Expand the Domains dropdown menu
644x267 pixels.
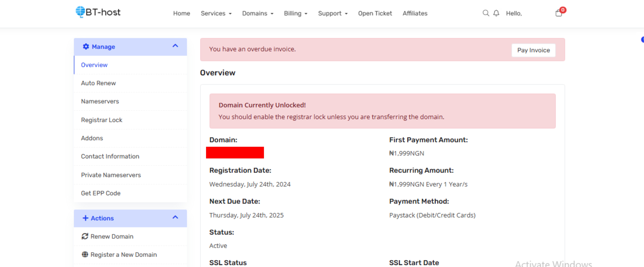tap(258, 14)
